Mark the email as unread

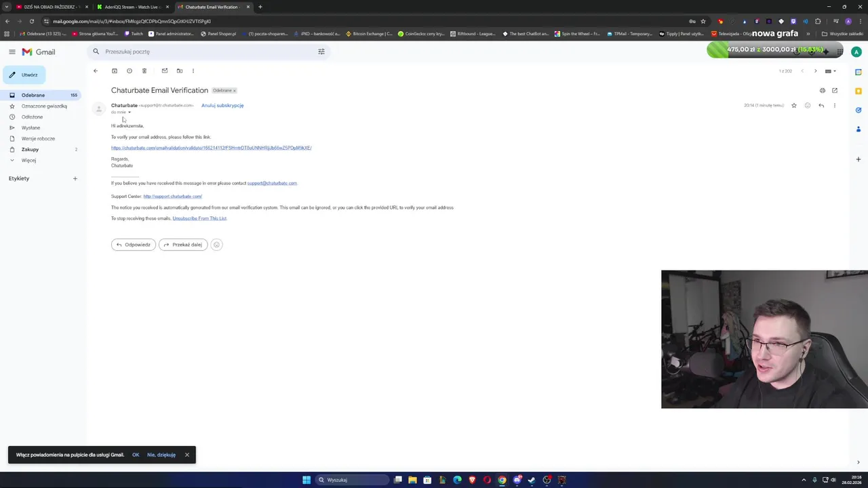165,70
